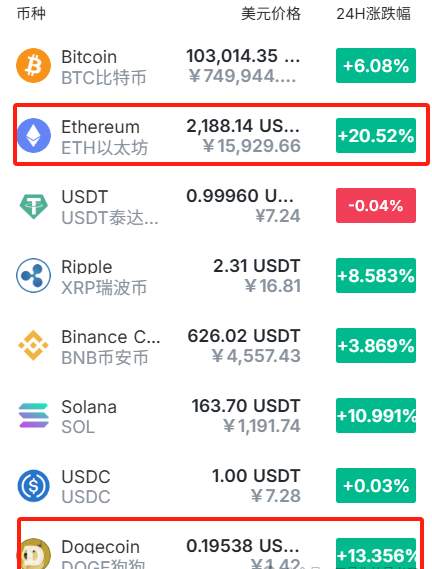Open the Dogecoin shiba logo icon
The image size is (432, 569).
point(33,554)
